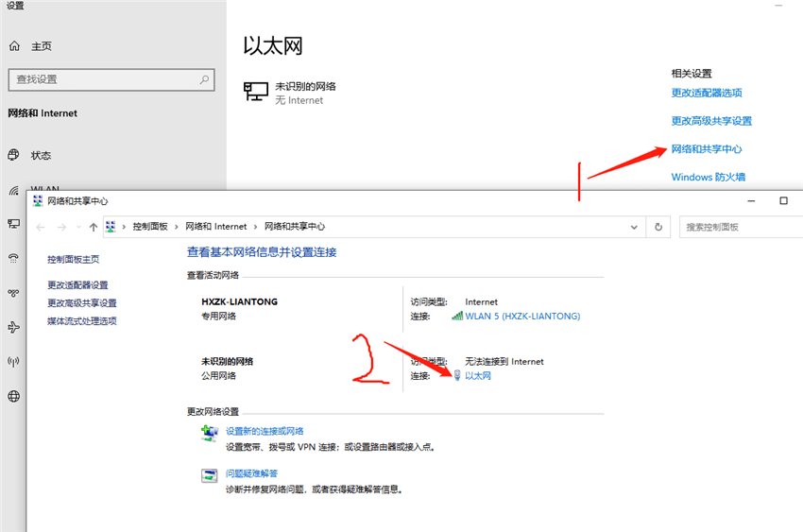Click the 公用网络 label
Viewport: 803px width, 532px height.
(218, 375)
